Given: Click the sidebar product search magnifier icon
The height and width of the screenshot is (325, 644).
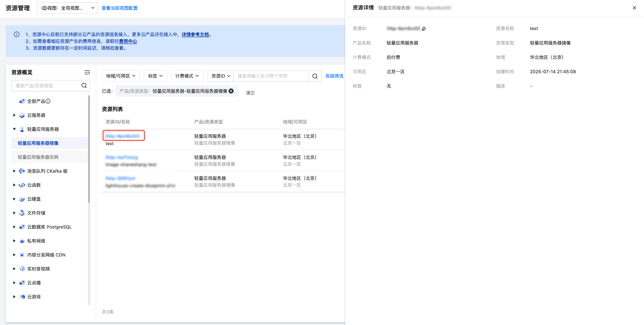Looking at the screenshot, I should pos(84,85).
